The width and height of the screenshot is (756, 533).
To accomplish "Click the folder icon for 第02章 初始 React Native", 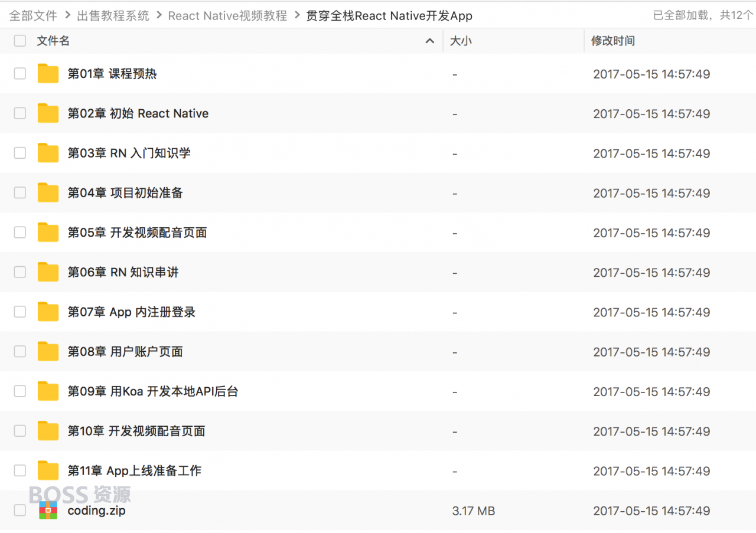I will click(48, 113).
